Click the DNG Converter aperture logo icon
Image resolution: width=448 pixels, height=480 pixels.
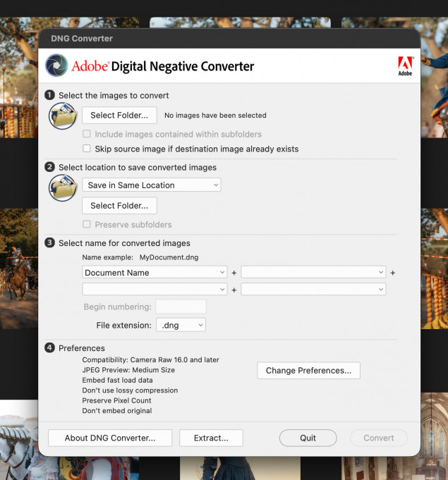point(56,66)
